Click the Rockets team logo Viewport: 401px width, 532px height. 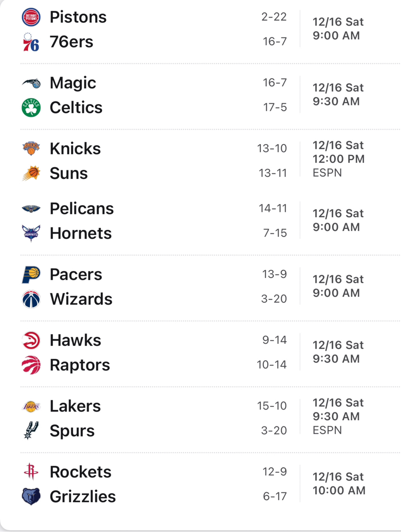click(31, 472)
